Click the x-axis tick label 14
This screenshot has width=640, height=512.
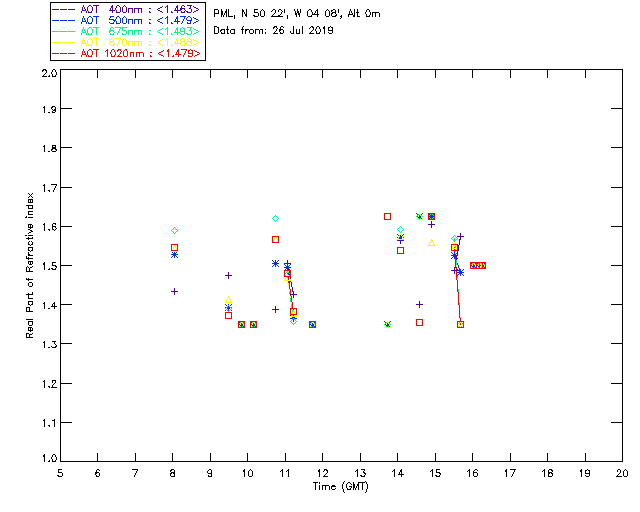tap(398, 473)
